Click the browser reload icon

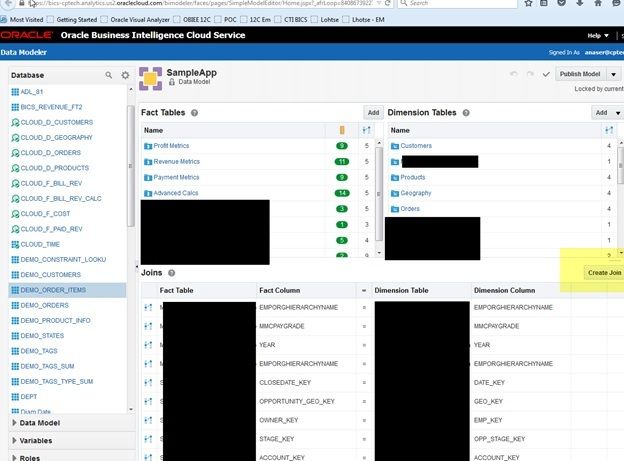coord(387,3)
